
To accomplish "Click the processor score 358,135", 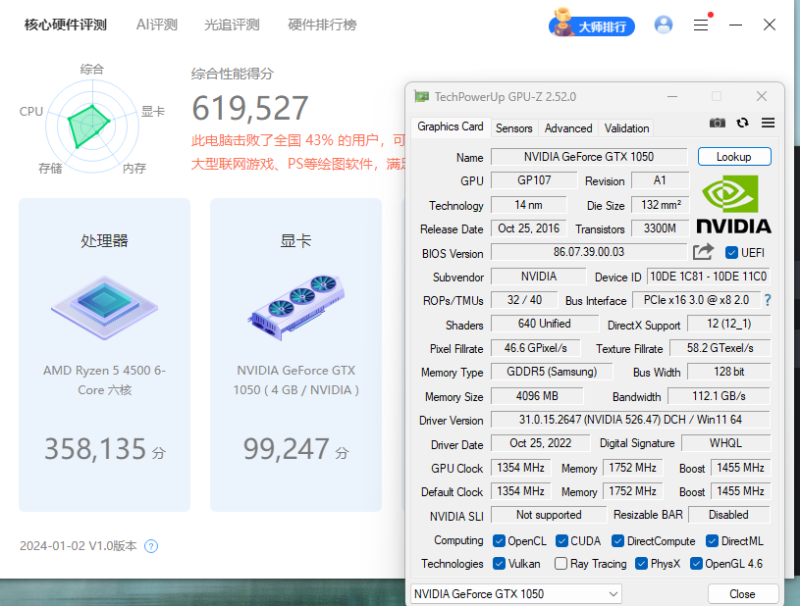I will (95, 449).
